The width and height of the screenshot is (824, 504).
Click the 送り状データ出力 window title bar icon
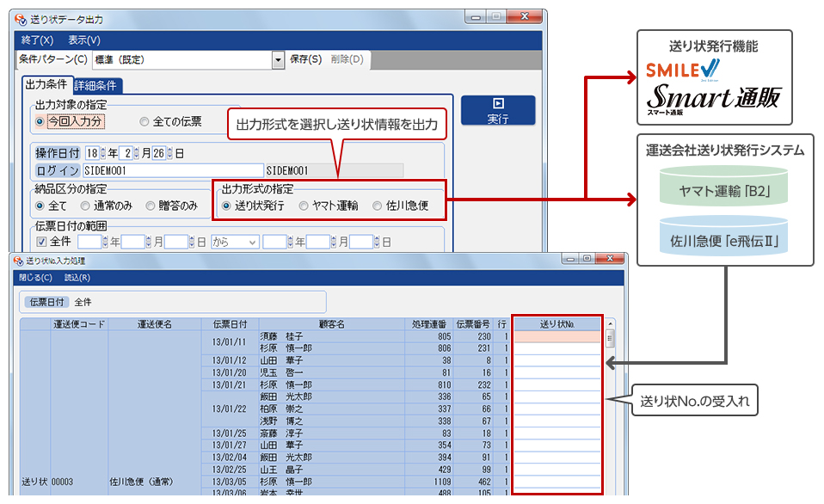pyautogui.click(x=21, y=20)
